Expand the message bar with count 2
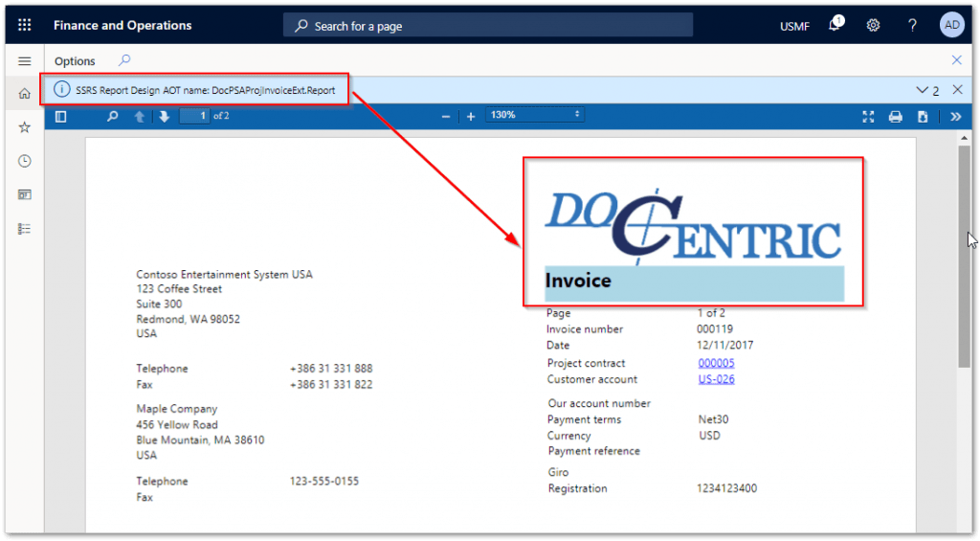The height and width of the screenshot is (541, 980). (927, 91)
